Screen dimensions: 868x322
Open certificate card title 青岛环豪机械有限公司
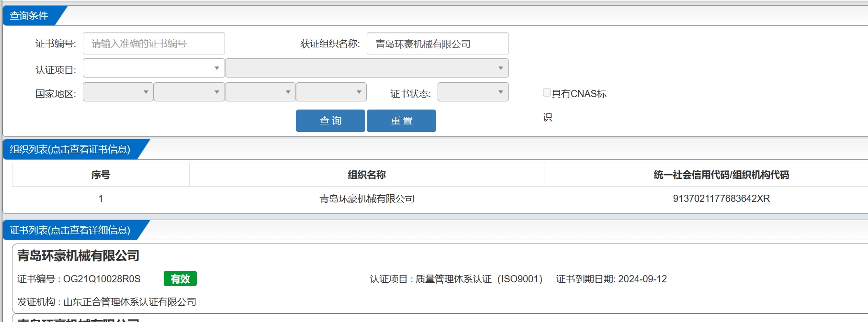tap(79, 256)
